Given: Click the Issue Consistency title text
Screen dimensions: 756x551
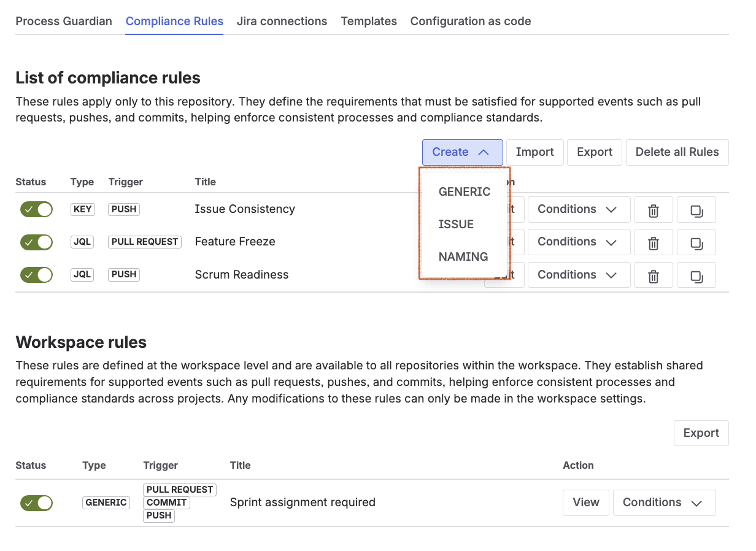Looking at the screenshot, I should pos(245,209).
